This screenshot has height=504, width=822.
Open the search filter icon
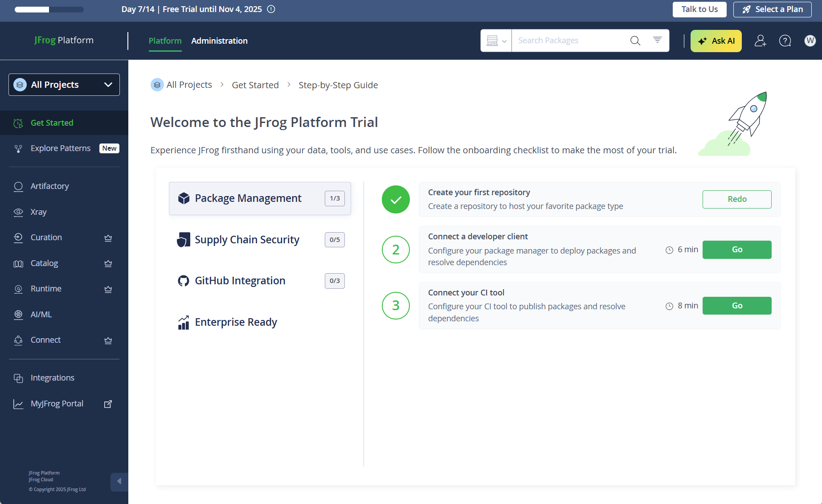coord(657,40)
